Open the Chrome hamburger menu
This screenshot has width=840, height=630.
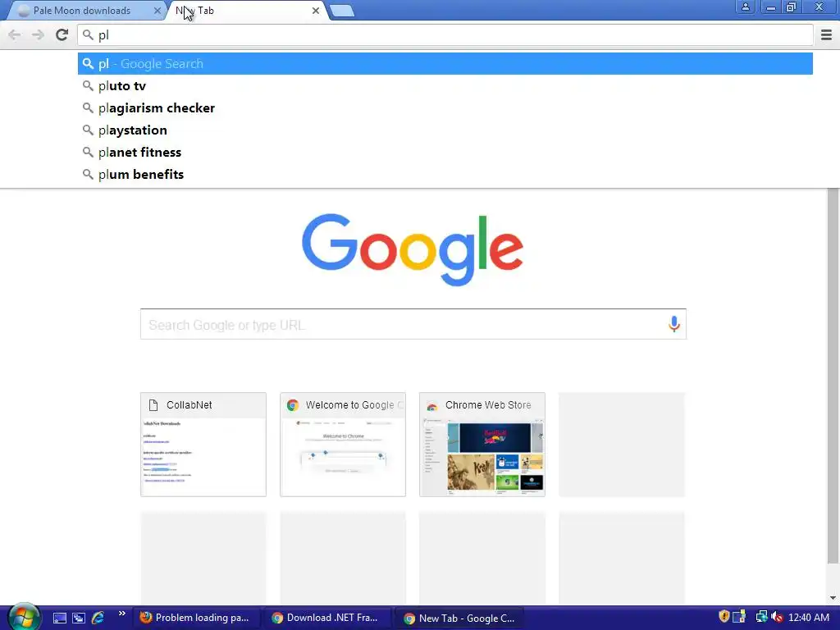point(826,35)
